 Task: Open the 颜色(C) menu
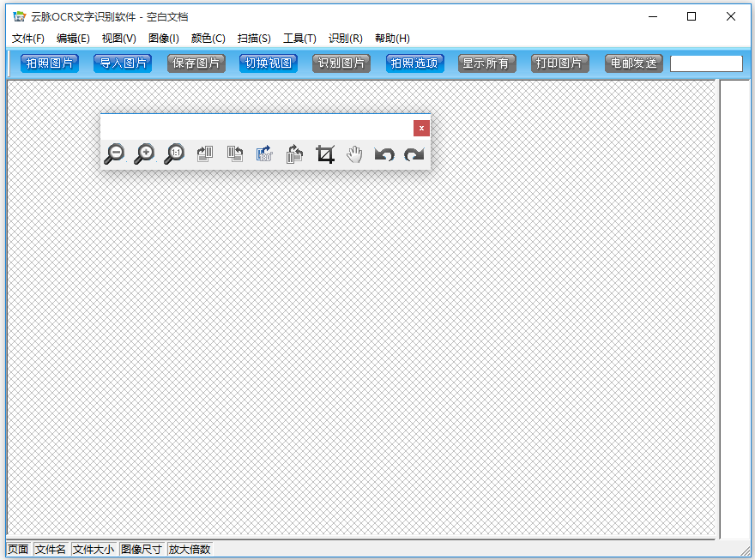[208, 39]
